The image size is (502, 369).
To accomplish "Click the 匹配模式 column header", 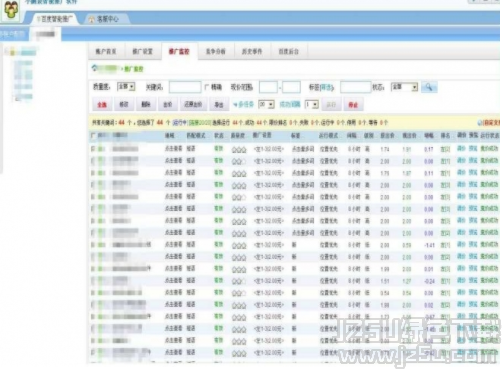I will [196, 135].
